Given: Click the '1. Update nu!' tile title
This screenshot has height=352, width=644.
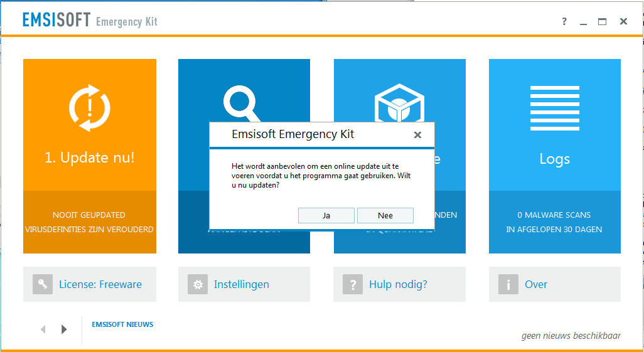Looking at the screenshot, I should [x=90, y=158].
